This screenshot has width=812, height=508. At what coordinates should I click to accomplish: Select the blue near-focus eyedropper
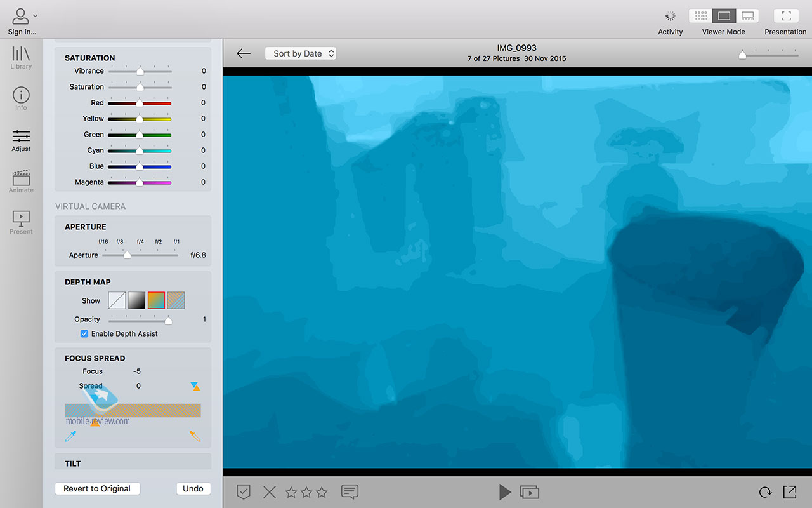click(x=70, y=436)
